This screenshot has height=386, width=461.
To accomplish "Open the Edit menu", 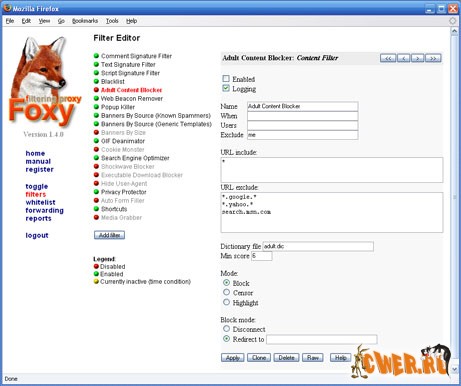I will (x=26, y=21).
